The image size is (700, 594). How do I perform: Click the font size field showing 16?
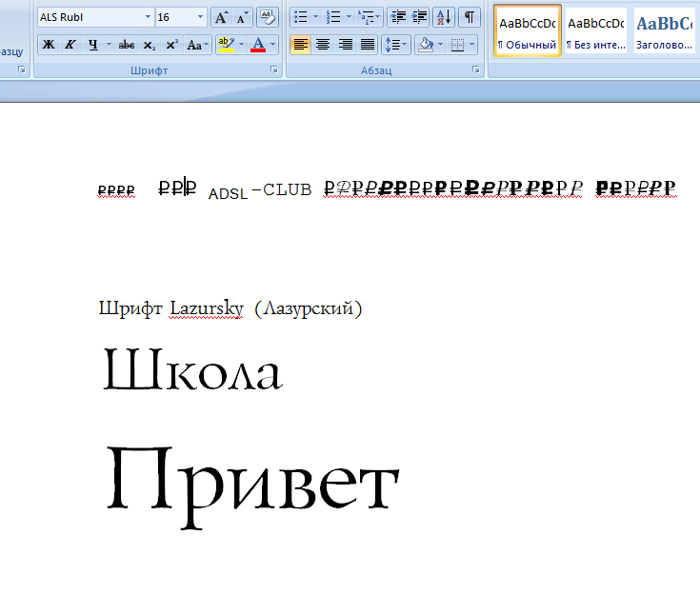(x=175, y=17)
